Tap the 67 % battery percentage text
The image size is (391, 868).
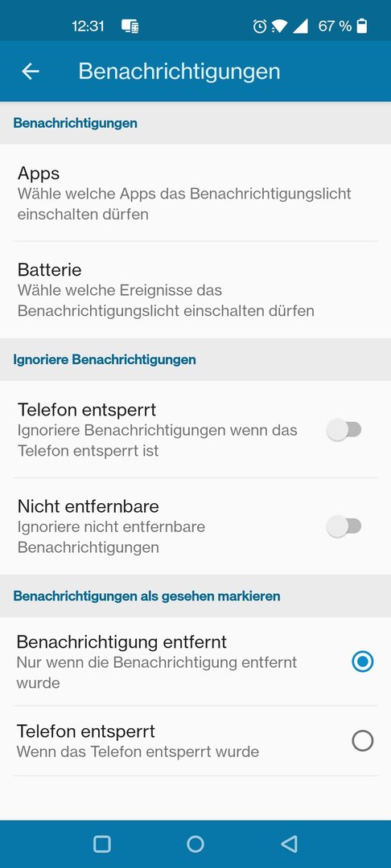pos(335,26)
